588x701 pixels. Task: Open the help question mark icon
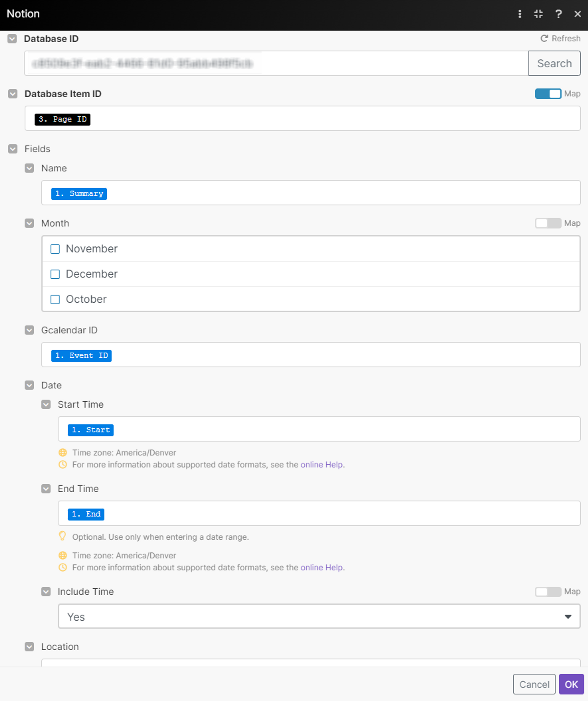[x=558, y=14]
